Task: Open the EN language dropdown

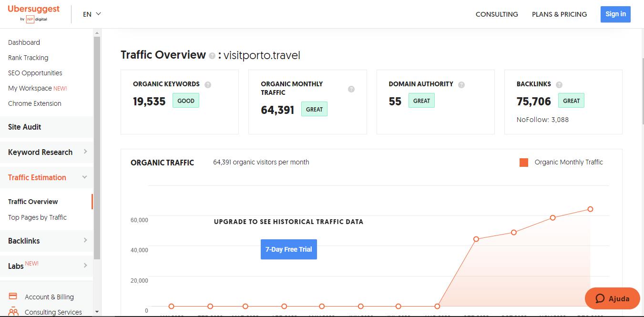Action: click(92, 14)
